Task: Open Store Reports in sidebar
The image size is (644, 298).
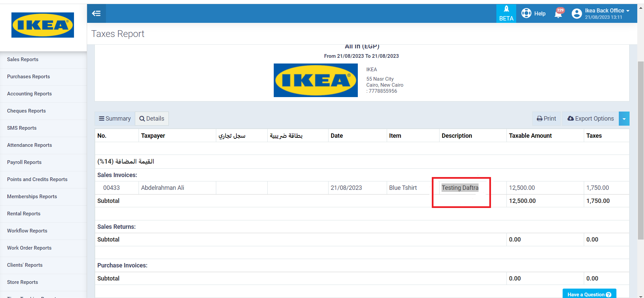Action: pyautogui.click(x=43, y=282)
